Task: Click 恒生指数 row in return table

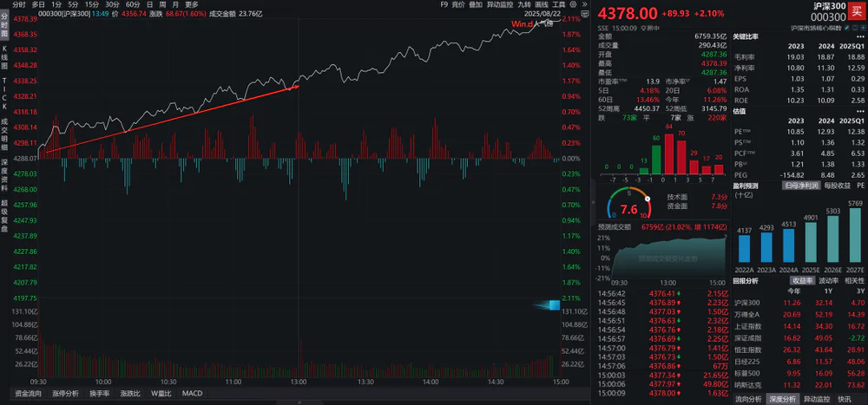Action: coord(800,349)
